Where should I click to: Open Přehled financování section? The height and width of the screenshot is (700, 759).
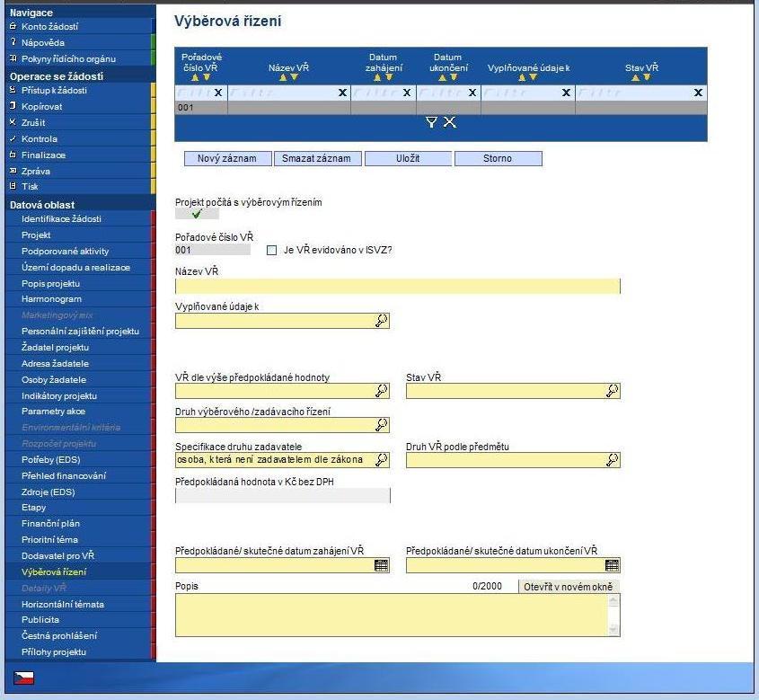pos(64,476)
